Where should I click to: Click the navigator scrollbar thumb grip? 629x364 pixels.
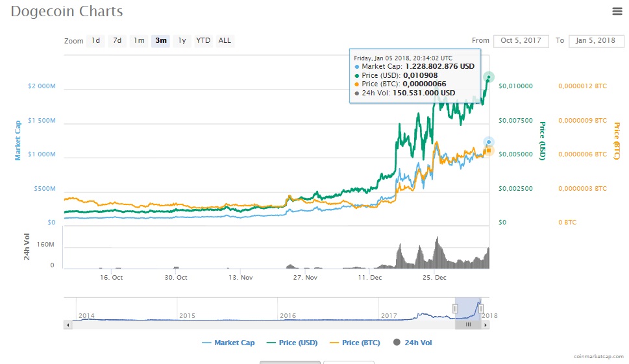[468, 325]
